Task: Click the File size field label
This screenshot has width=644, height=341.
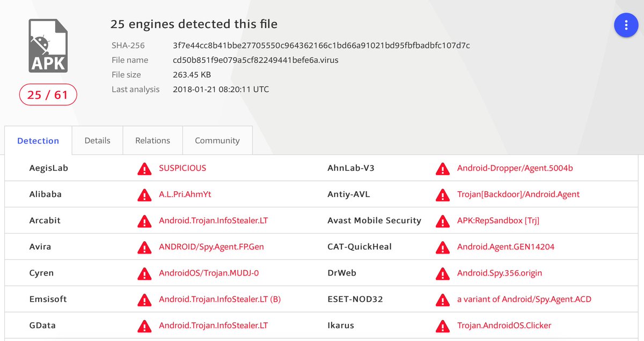Action: click(127, 75)
